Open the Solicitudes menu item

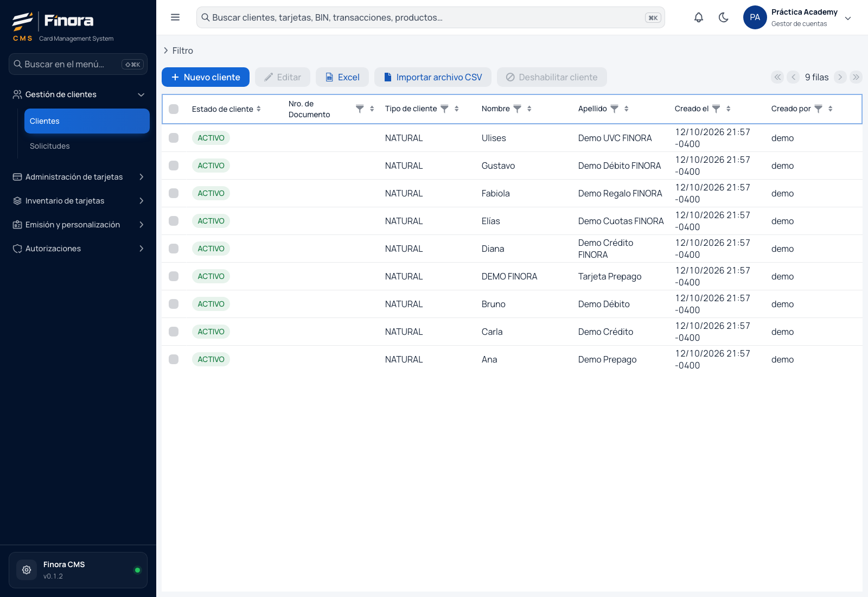click(x=87, y=146)
